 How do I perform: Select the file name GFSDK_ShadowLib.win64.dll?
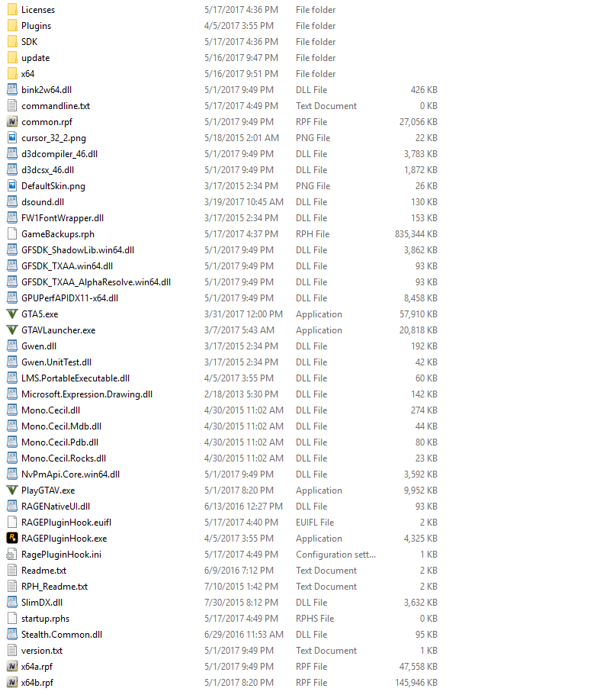point(78,250)
